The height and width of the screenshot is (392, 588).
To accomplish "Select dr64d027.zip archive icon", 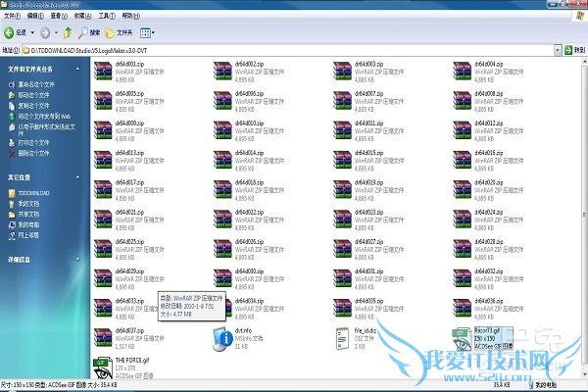I will (x=342, y=249).
